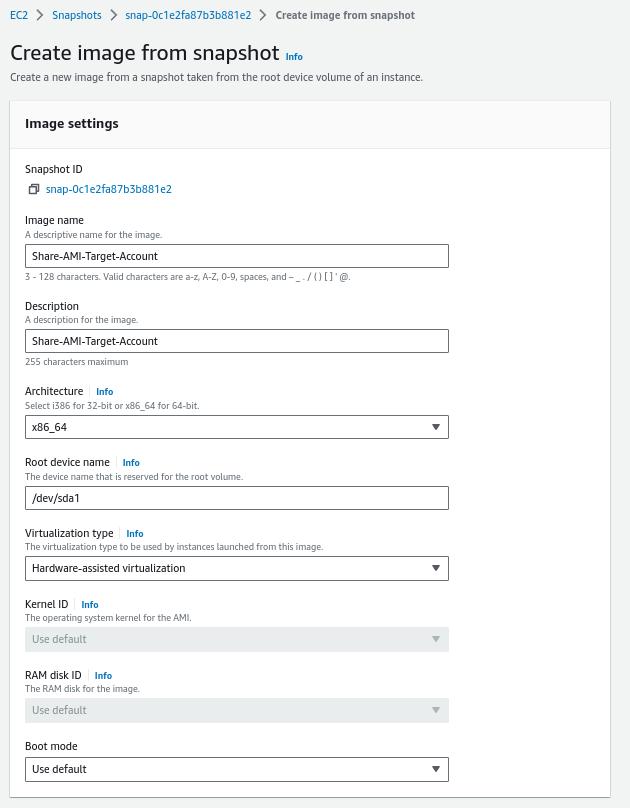Open Info link for RAM disk ID
Image resolution: width=630 pixels, height=808 pixels.
coord(103,676)
